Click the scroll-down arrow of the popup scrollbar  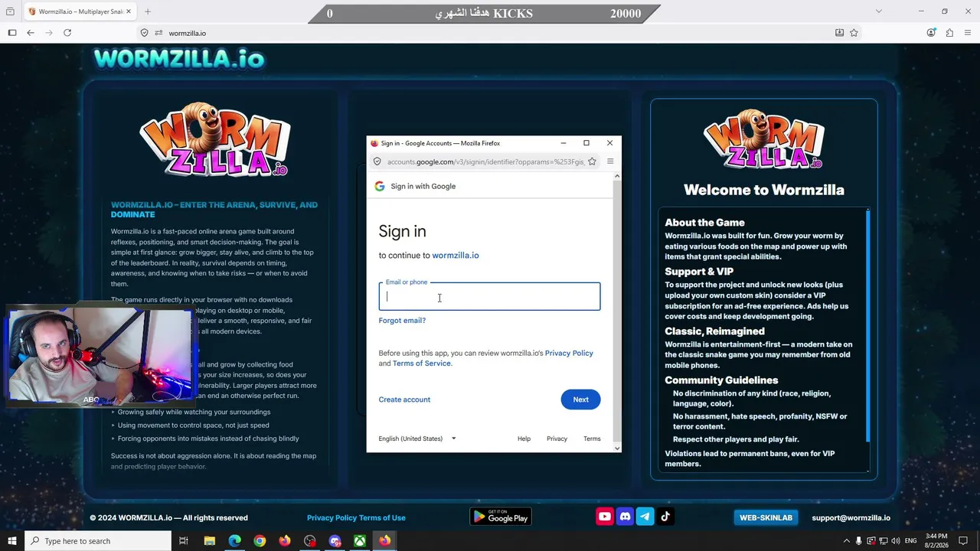[x=617, y=448]
